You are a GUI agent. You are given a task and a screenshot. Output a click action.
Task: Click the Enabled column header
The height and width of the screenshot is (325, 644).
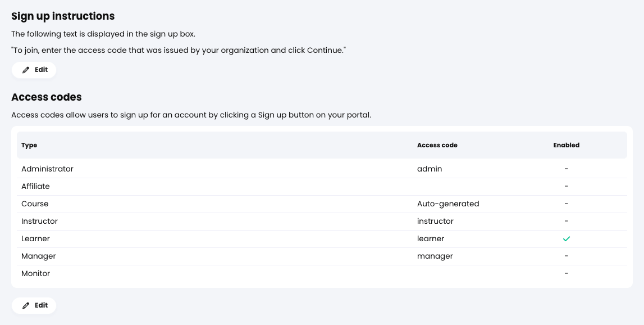[566, 145]
